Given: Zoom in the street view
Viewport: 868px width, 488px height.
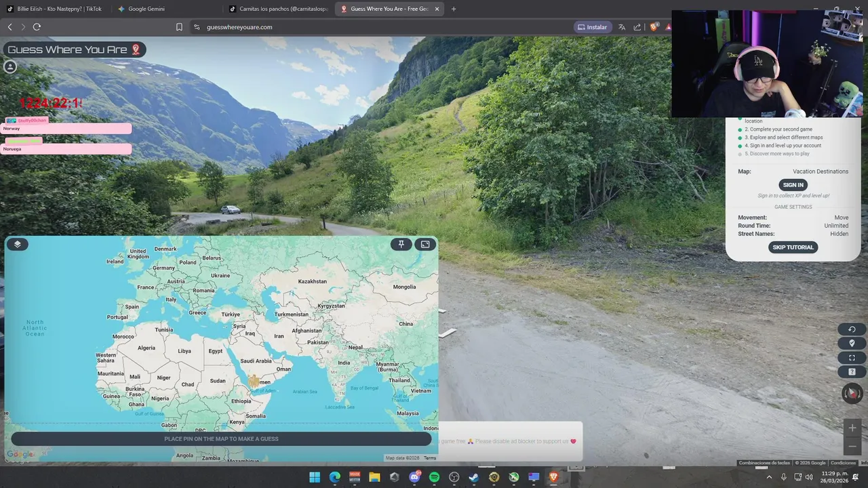Looking at the screenshot, I should click(852, 428).
